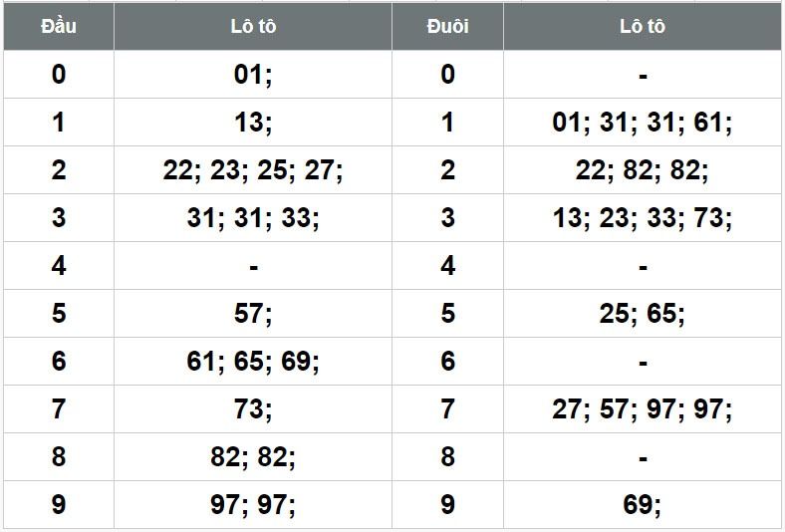Viewport: 785px width, 532px height.
Task: Click the "73;" cell for Đầu 7
Action: click(253, 409)
